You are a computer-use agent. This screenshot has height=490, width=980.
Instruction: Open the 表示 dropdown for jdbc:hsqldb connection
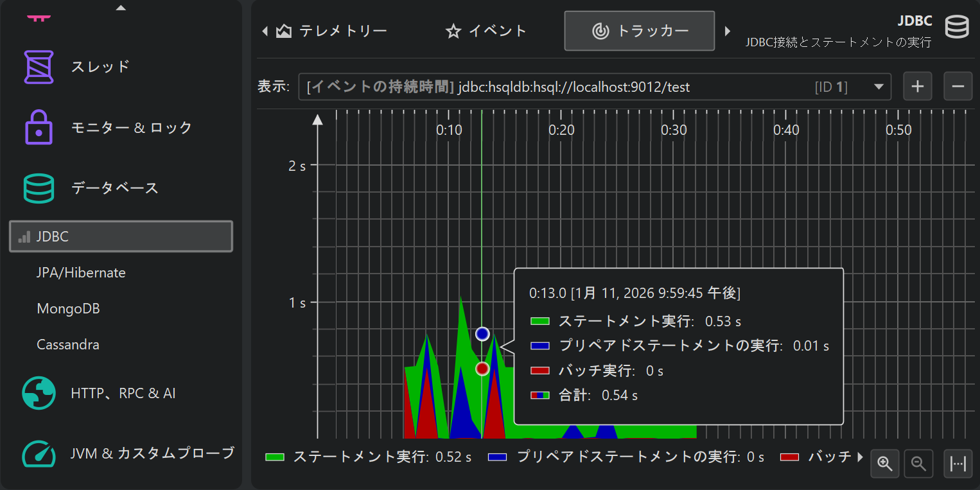(x=595, y=87)
